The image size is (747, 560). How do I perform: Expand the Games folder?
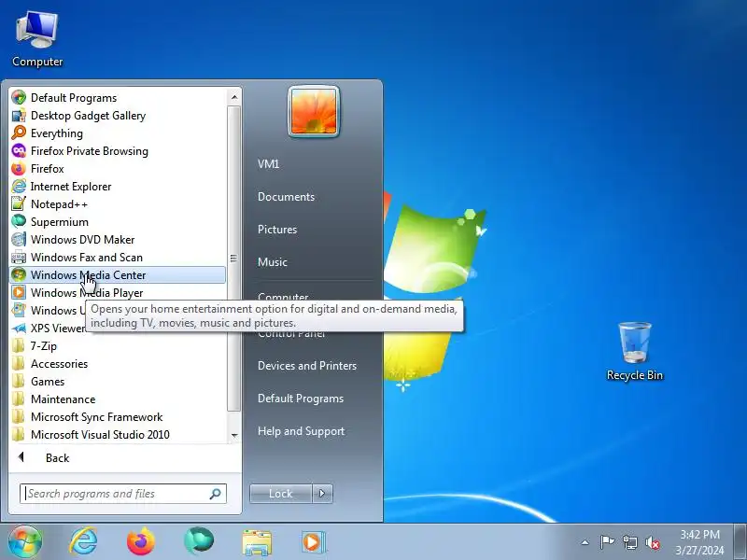[x=118, y=382]
